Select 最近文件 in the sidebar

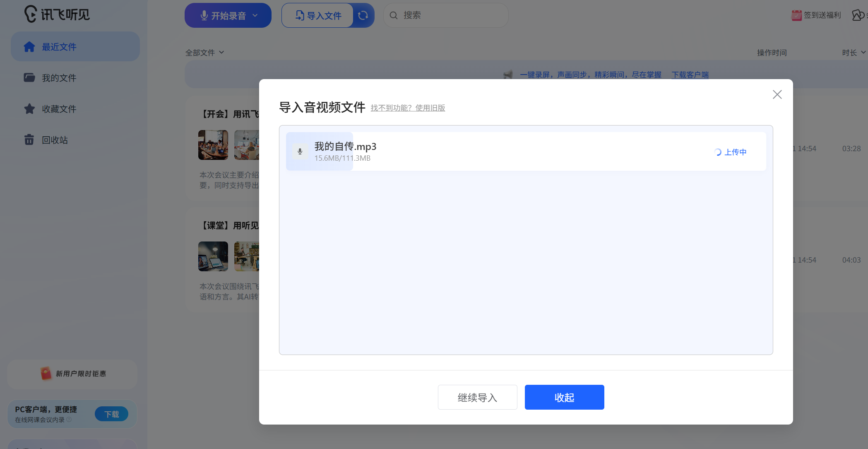60,46
